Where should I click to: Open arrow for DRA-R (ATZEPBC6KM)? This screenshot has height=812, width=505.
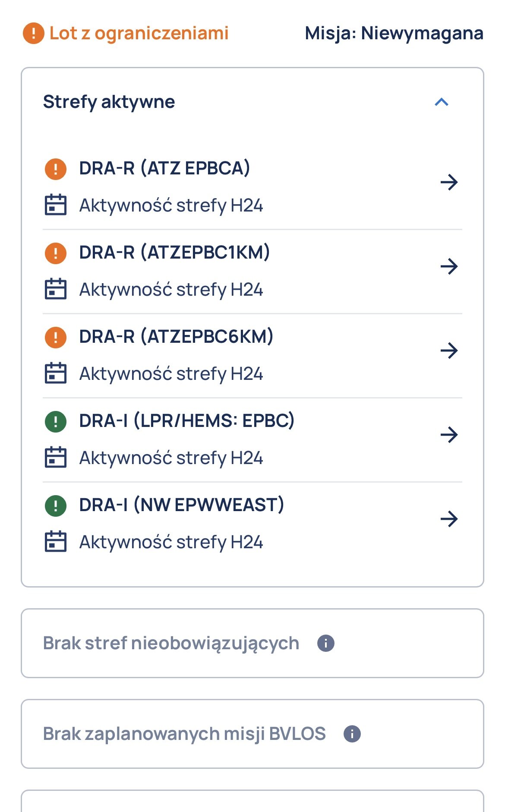(449, 351)
